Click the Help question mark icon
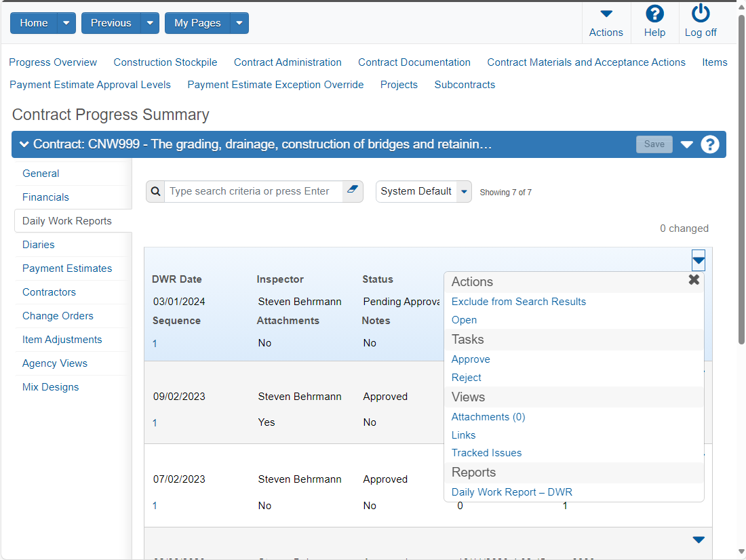Image resolution: width=746 pixels, height=560 pixels. pyautogui.click(x=654, y=14)
